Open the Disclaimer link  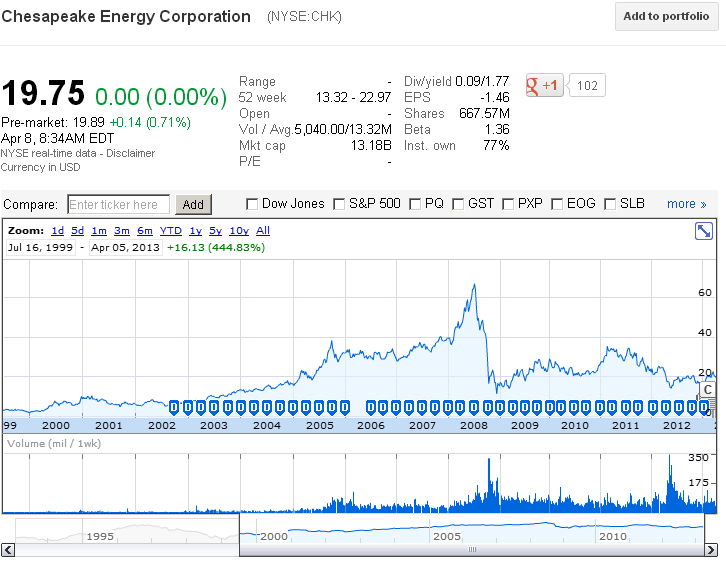pyautogui.click(x=131, y=153)
